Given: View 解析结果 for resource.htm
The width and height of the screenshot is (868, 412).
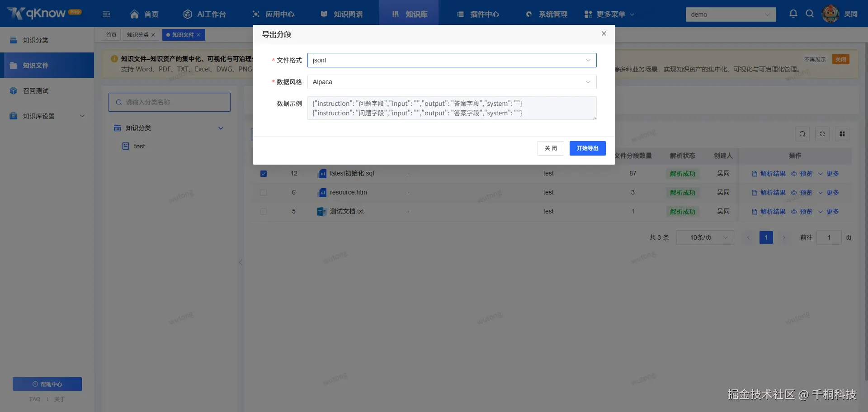Looking at the screenshot, I should [769, 193].
